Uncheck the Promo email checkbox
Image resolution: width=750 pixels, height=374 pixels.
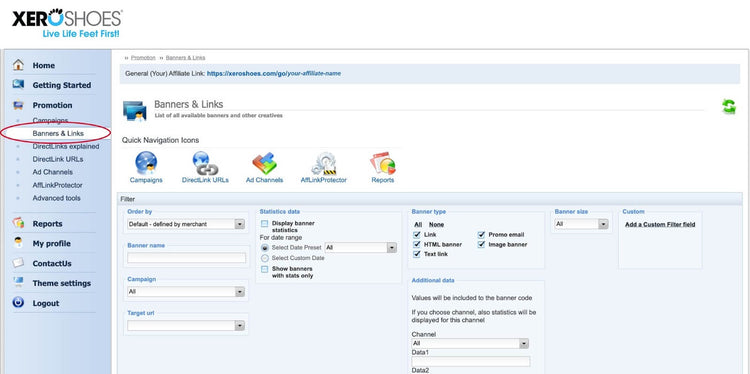tap(481, 235)
